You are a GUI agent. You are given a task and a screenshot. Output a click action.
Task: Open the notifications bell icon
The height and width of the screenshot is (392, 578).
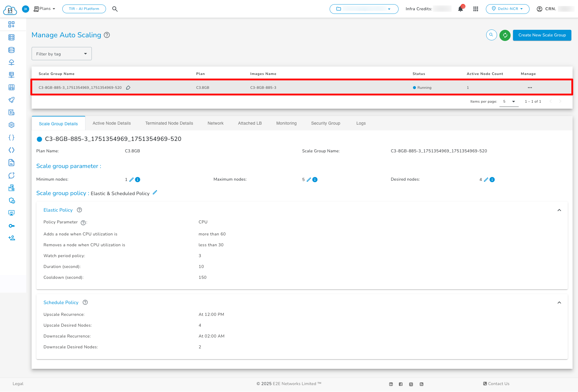tap(460, 8)
